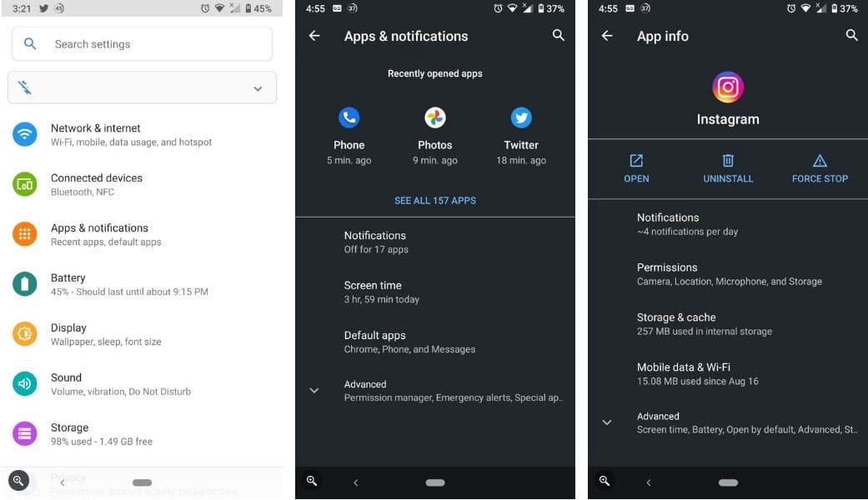Tap the Display brightness icon

click(24, 333)
